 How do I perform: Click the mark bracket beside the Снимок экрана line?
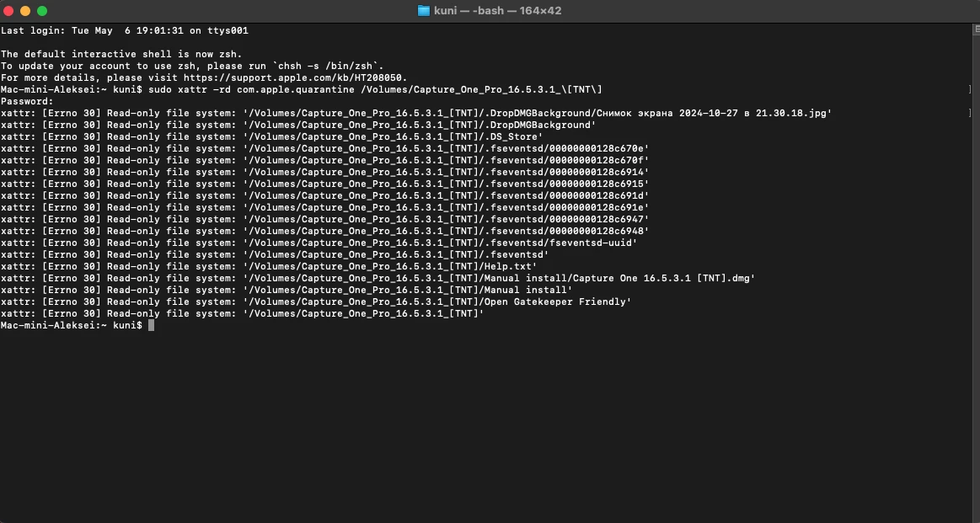(970, 114)
